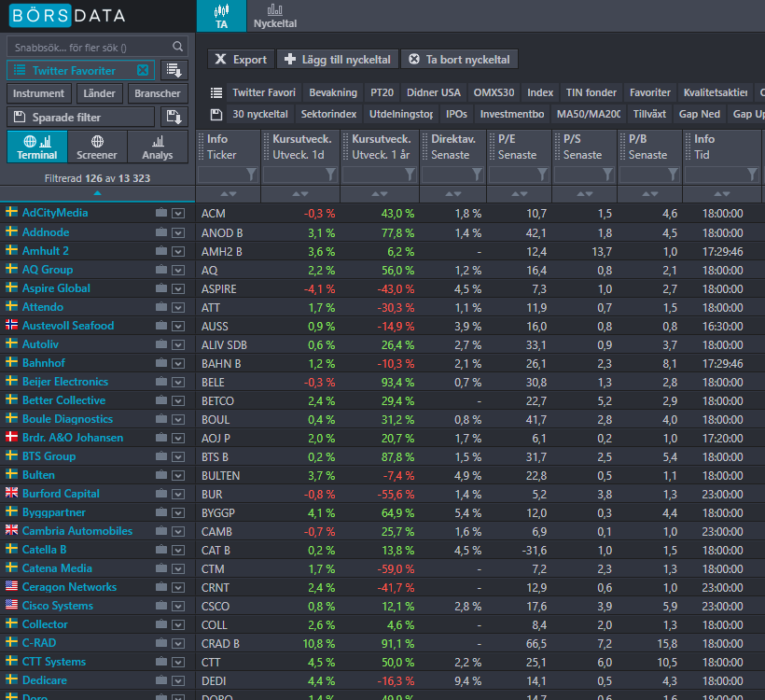The image size is (765, 700).
Task: Expand the dropdown arrow for Dedicare
Action: (178, 681)
